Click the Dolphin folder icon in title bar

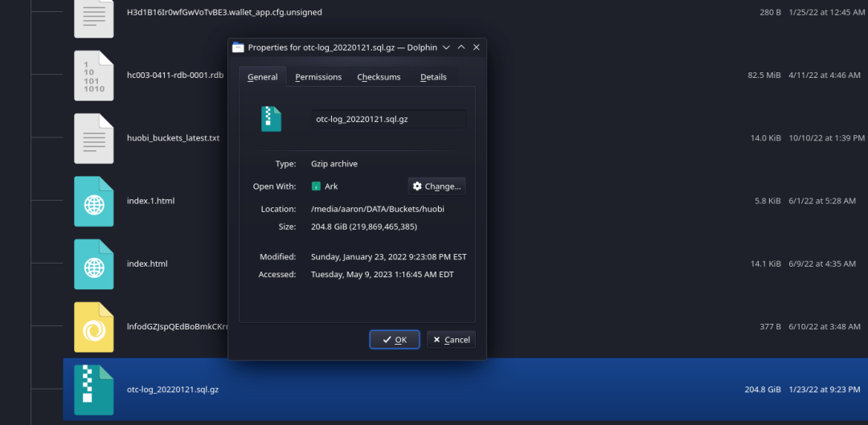(238, 47)
